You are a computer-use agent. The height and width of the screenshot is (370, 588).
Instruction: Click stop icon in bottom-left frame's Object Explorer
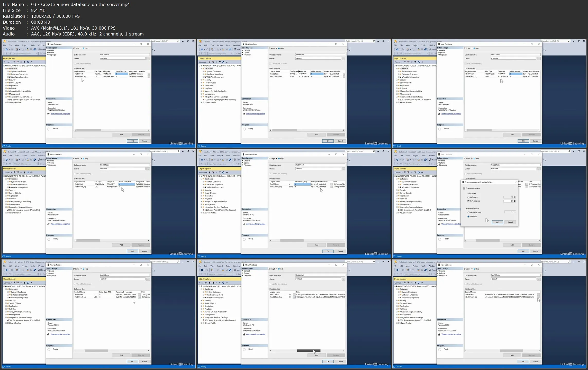[x=21, y=283]
